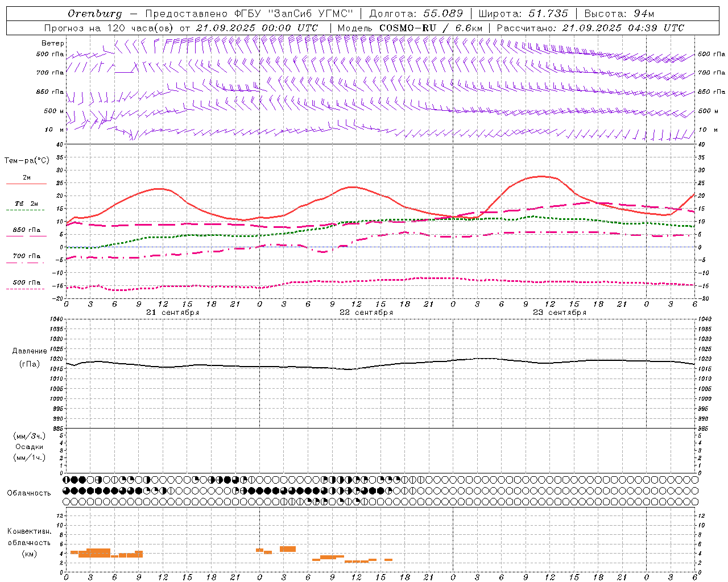Screen dimensions: 728x582
Task: Click the "500 гПа" dotted temperature legend entry
Action: point(27,282)
